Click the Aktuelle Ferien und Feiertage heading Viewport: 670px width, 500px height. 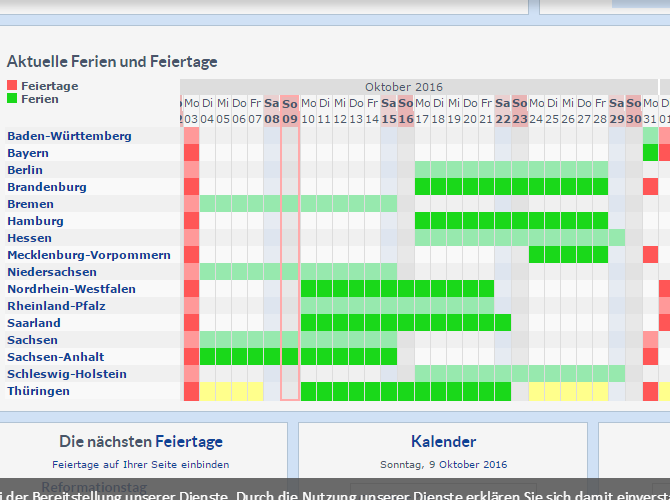coord(112,62)
